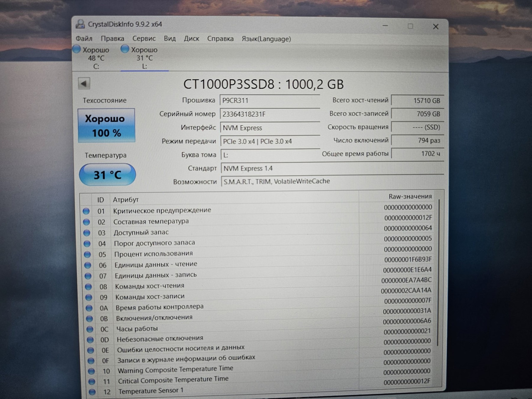Click status dot for Единицы данных - запись row
532x399 pixels.
coord(88,276)
